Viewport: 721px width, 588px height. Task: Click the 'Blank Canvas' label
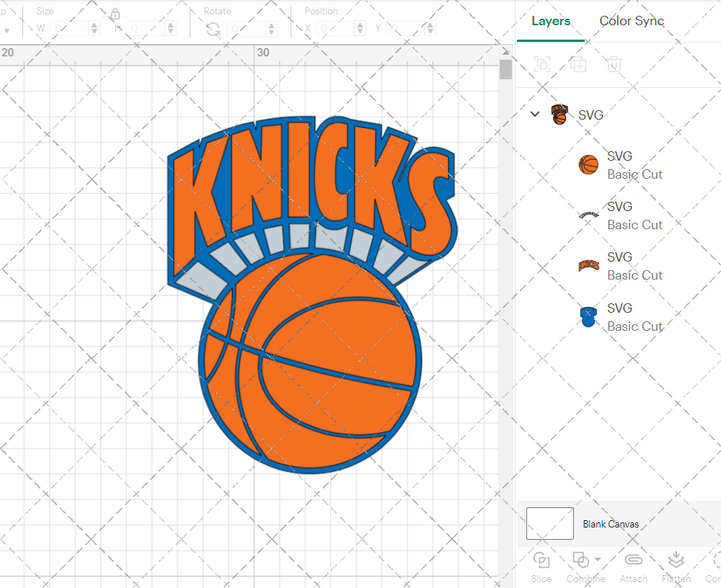(611, 524)
